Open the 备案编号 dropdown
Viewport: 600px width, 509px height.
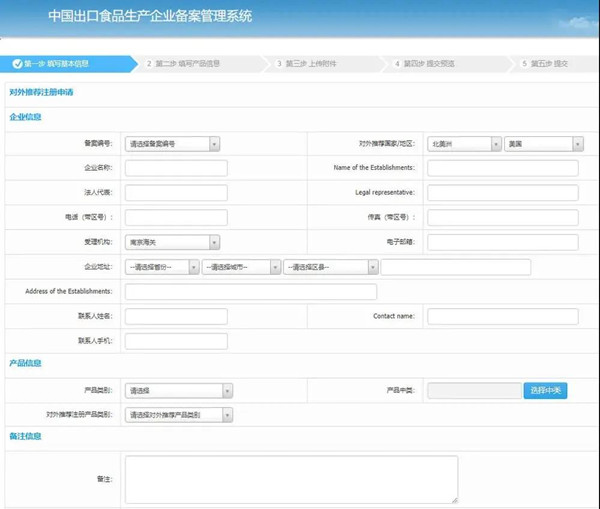pyautogui.click(x=172, y=144)
